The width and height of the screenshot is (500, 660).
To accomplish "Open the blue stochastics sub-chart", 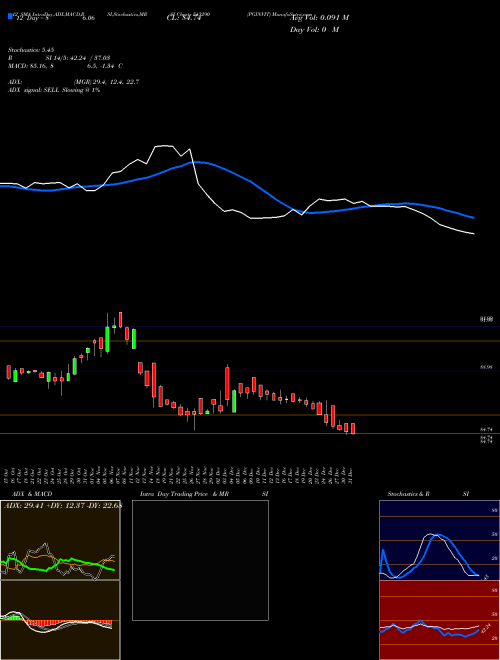I will click(439, 540).
